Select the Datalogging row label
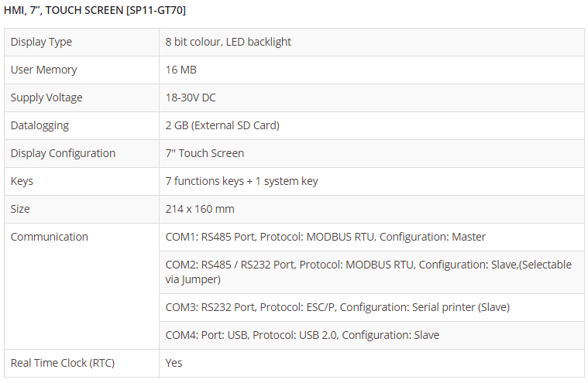 (x=40, y=125)
